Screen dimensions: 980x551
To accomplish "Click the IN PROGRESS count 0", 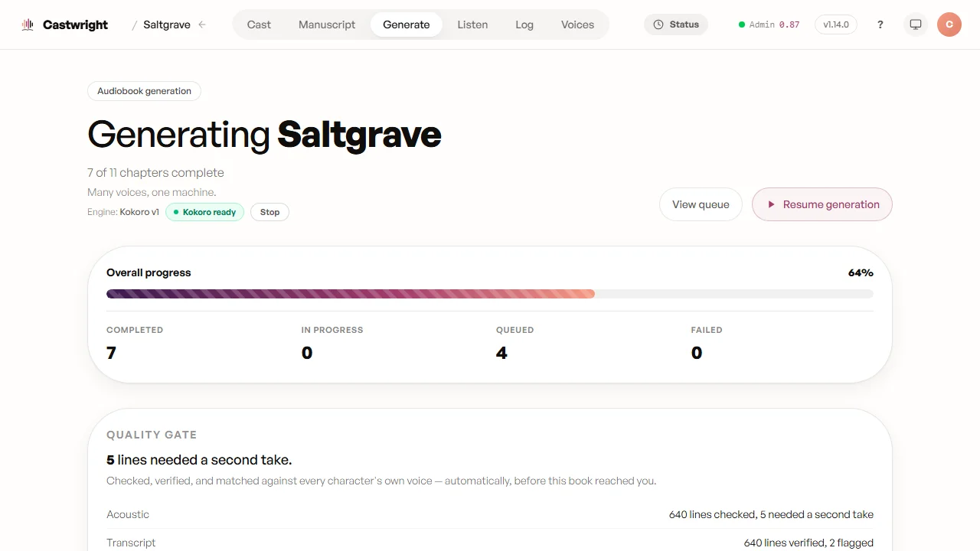I will 307,353.
